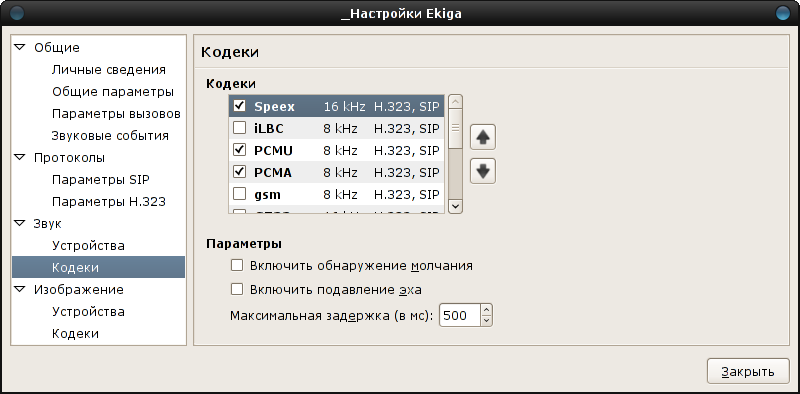The width and height of the screenshot is (800, 394).
Task: Click the Максимальная задержка input field
Action: tap(460, 315)
